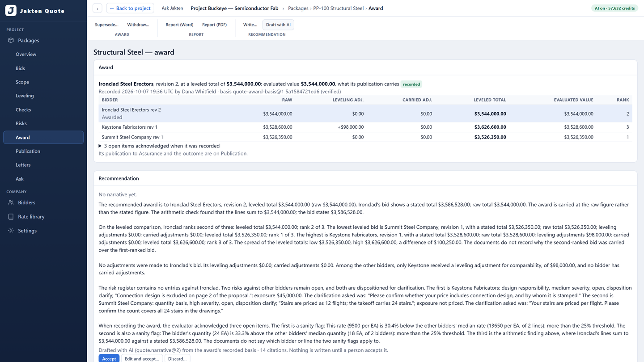
Task: Click Back to project button
Action: click(x=130, y=8)
